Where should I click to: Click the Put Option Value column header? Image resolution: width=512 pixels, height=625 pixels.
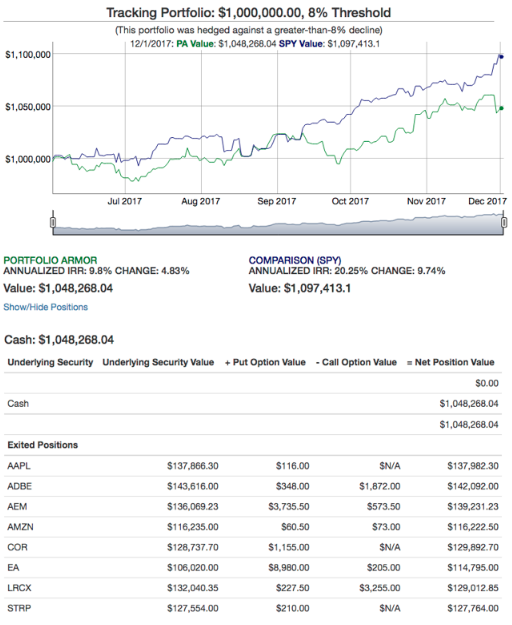point(265,362)
